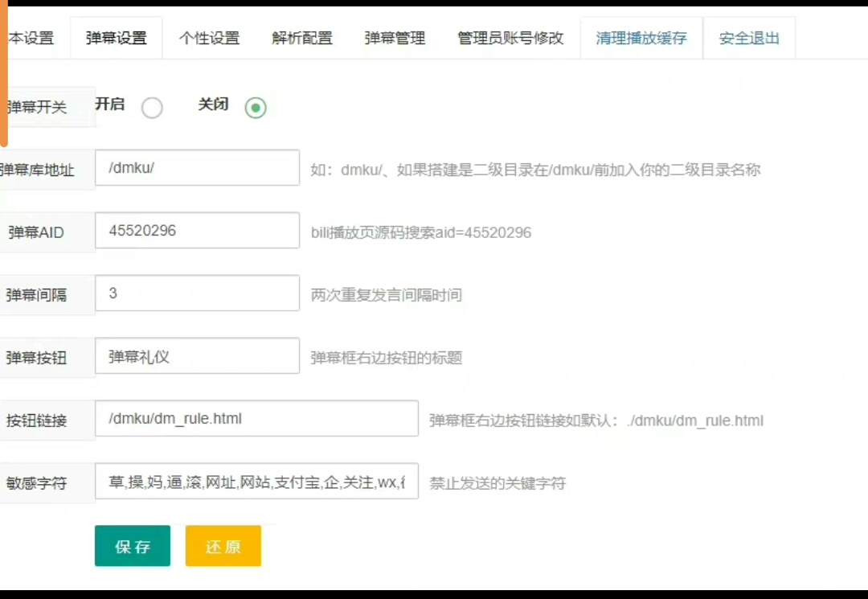The height and width of the screenshot is (599, 868).
Task: Focus the 弹幕库地址 input field
Action: click(x=197, y=168)
